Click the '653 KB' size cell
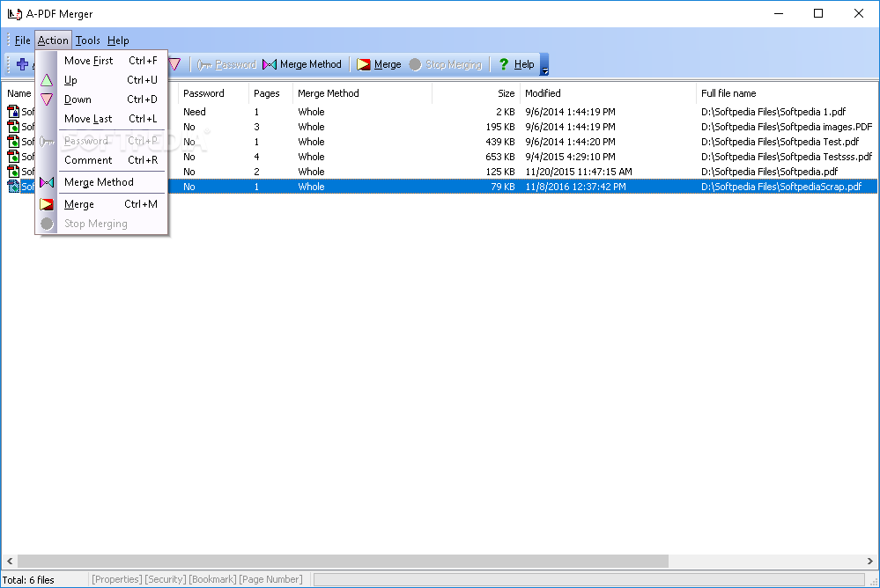The height and width of the screenshot is (588, 880). point(500,157)
